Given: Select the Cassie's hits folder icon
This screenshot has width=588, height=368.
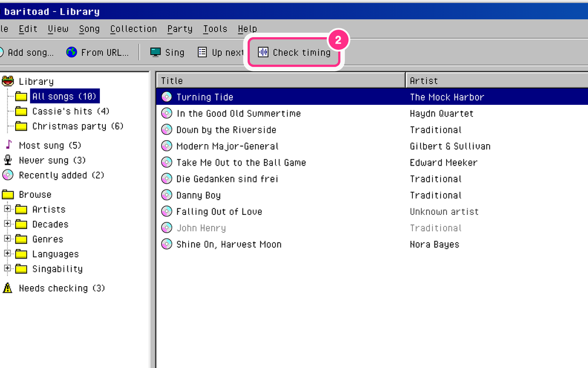Looking at the screenshot, I should [21, 111].
